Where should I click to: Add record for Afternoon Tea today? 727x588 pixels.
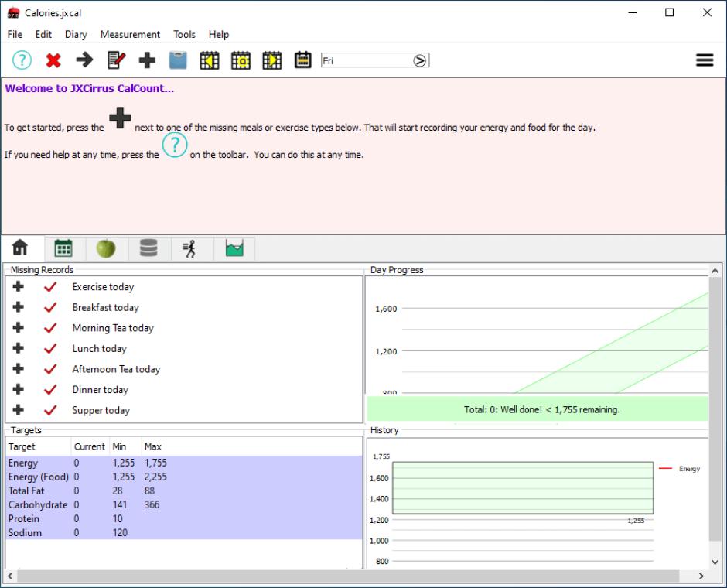tap(18, 368)
